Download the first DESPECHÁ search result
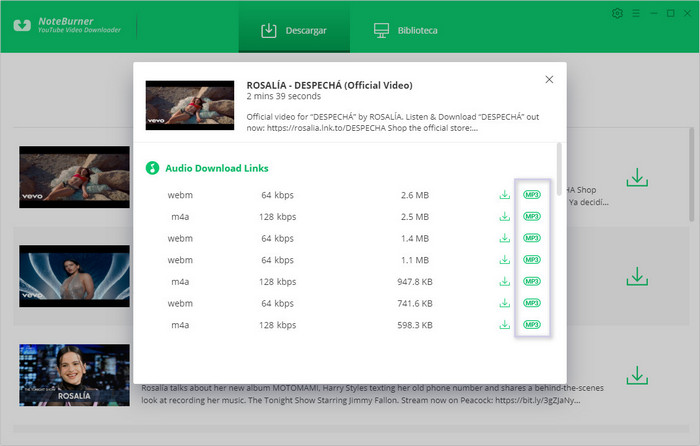Screen dimensions: 700x446 tap(637, 178)
